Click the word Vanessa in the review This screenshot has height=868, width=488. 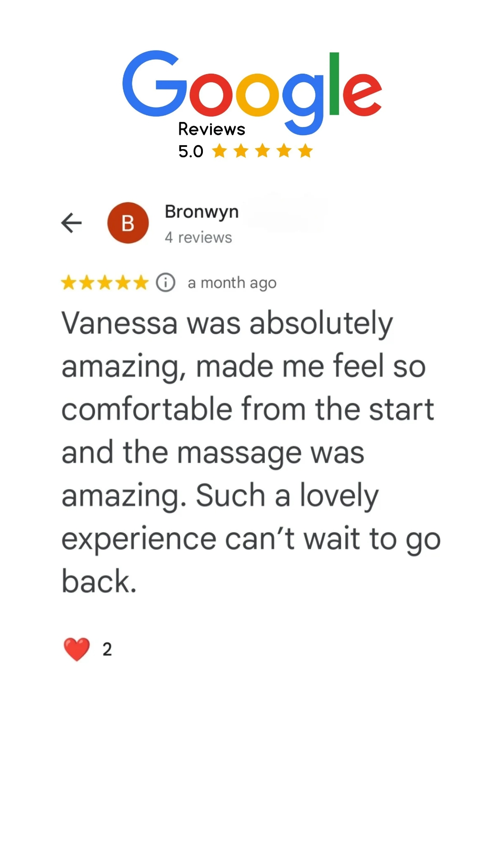pyautogui.click(x=120, y=324)
